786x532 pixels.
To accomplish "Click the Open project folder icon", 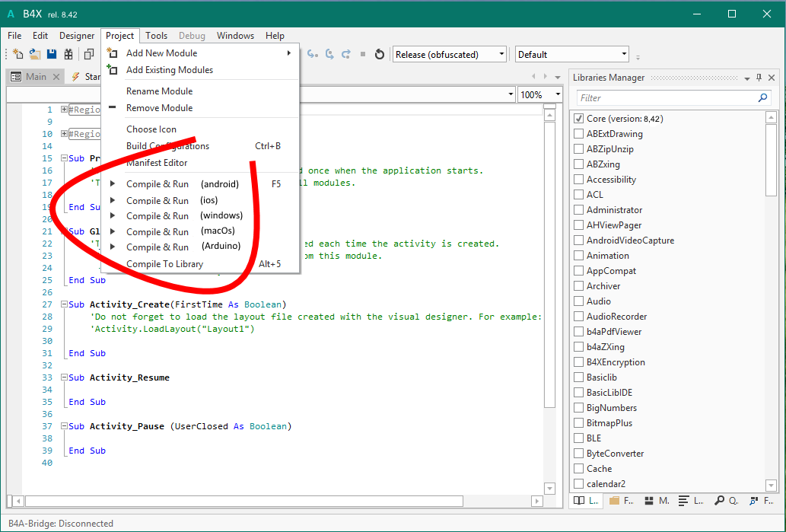I will point(35,54).
